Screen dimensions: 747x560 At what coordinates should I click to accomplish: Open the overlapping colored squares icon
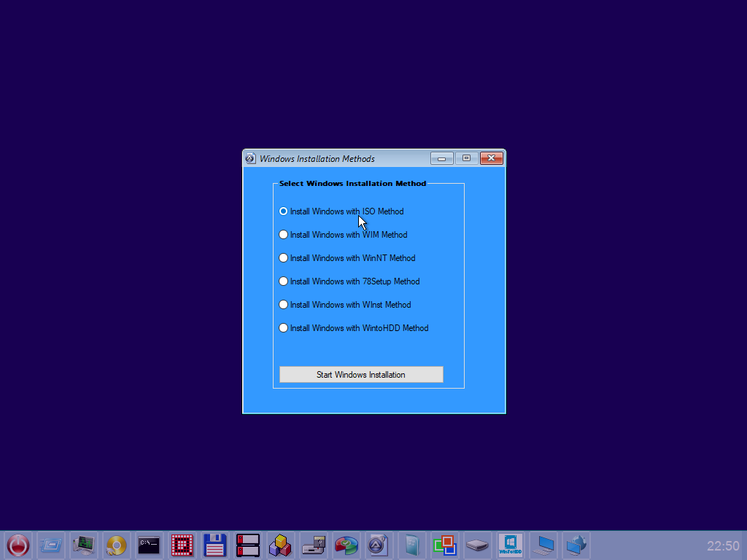tap(444, 545)
